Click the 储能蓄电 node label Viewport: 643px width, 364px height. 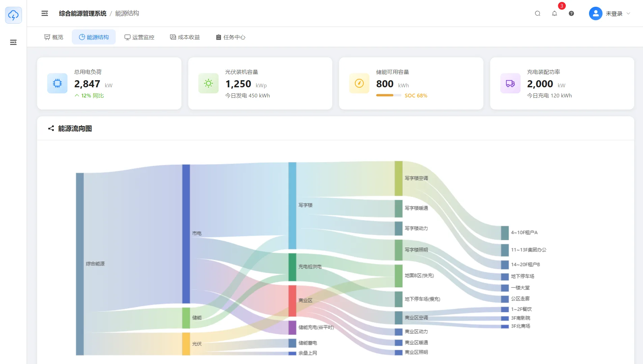(x=307, y=343)
